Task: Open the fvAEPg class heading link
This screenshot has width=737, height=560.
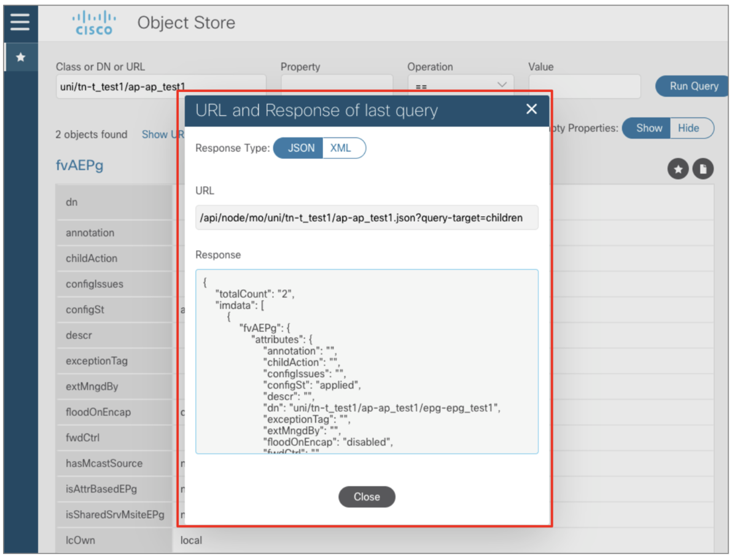Action: (80, 166)
